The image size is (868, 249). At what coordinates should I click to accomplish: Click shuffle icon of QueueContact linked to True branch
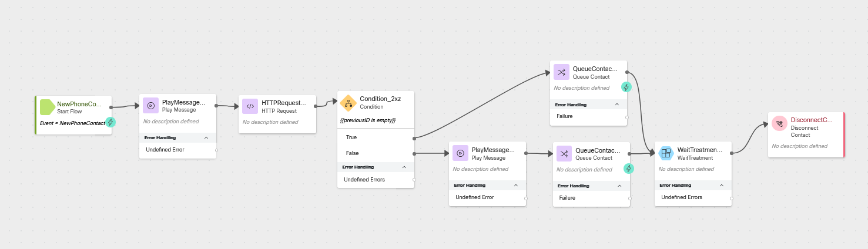click(x=561, y=72)
